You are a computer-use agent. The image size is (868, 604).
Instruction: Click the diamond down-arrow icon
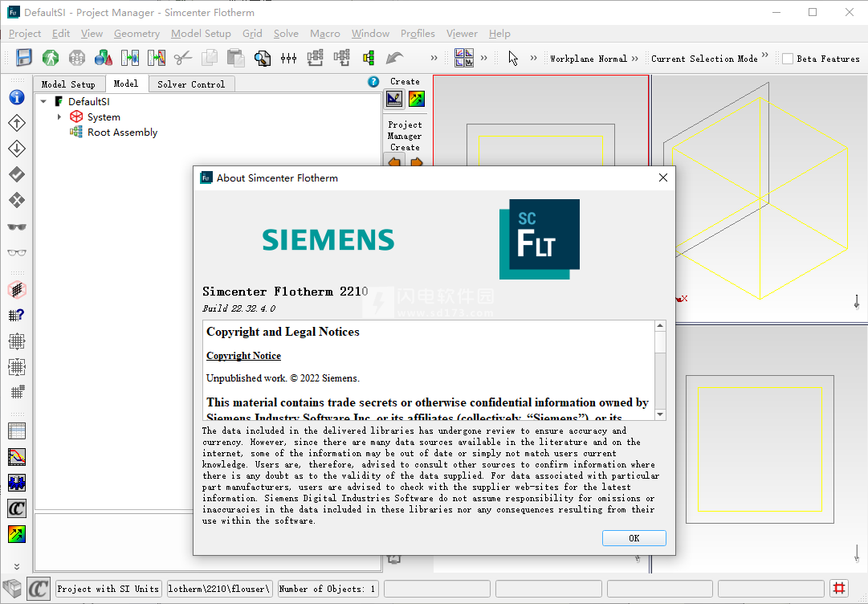[x=17, y=149]
